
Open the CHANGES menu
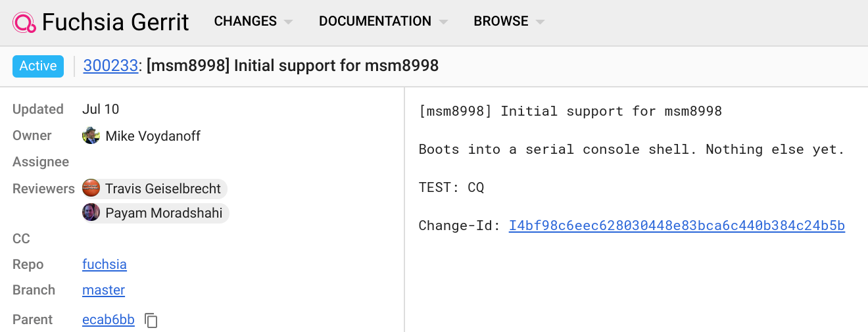245,21
